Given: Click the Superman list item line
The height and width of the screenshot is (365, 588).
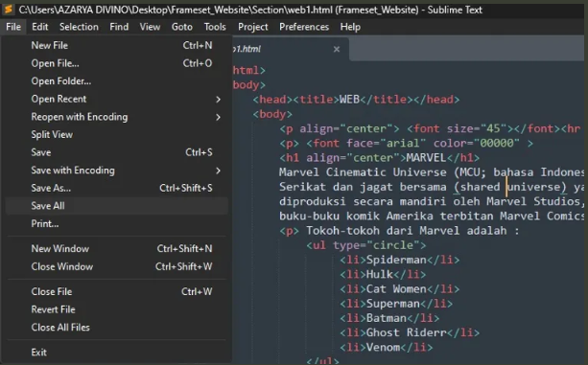Looking at the screenshot, I should tap(396, 304).
